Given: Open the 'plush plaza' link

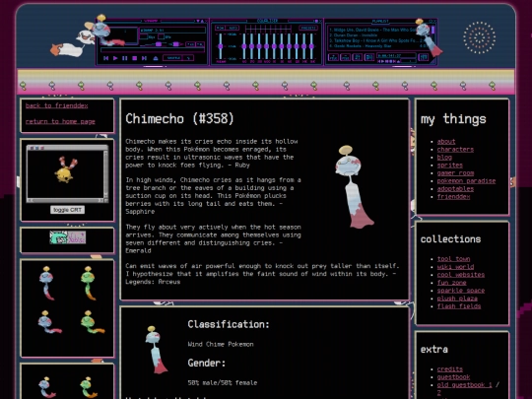Looking at the screenshot, I should tap(457, 299).
